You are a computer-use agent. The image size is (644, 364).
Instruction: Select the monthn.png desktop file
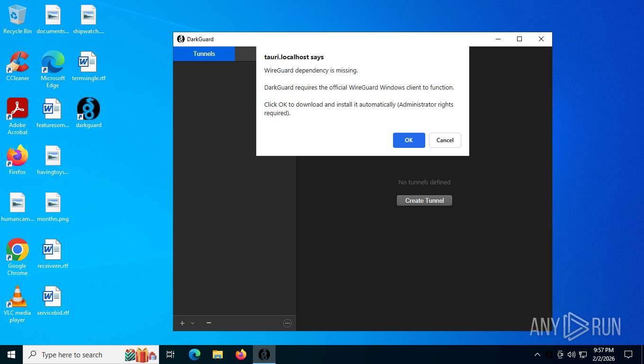53,207
